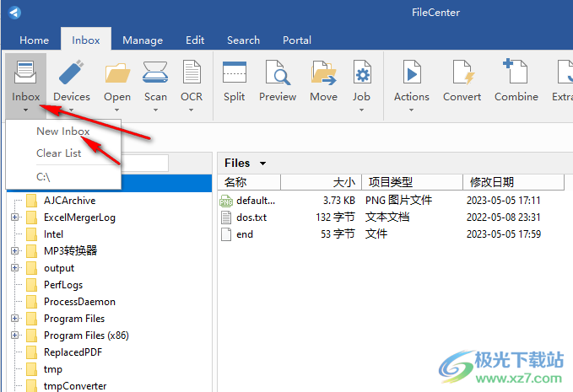
Task: Switch to the Home tab
Action: tap(35, 40)
